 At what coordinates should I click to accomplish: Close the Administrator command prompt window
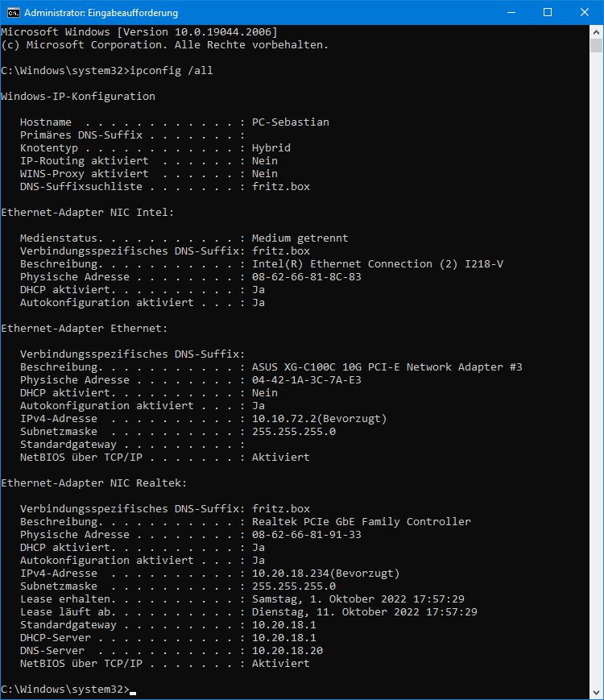585,13
